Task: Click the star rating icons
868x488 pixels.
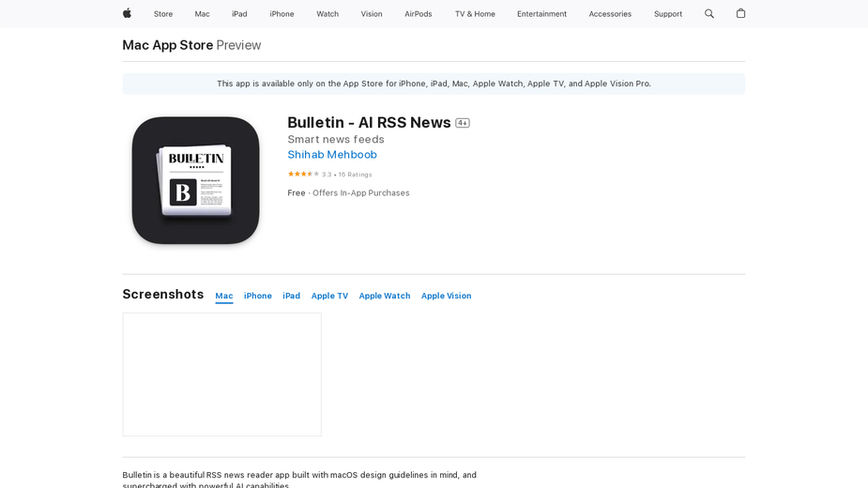Action: pos(303,174)
